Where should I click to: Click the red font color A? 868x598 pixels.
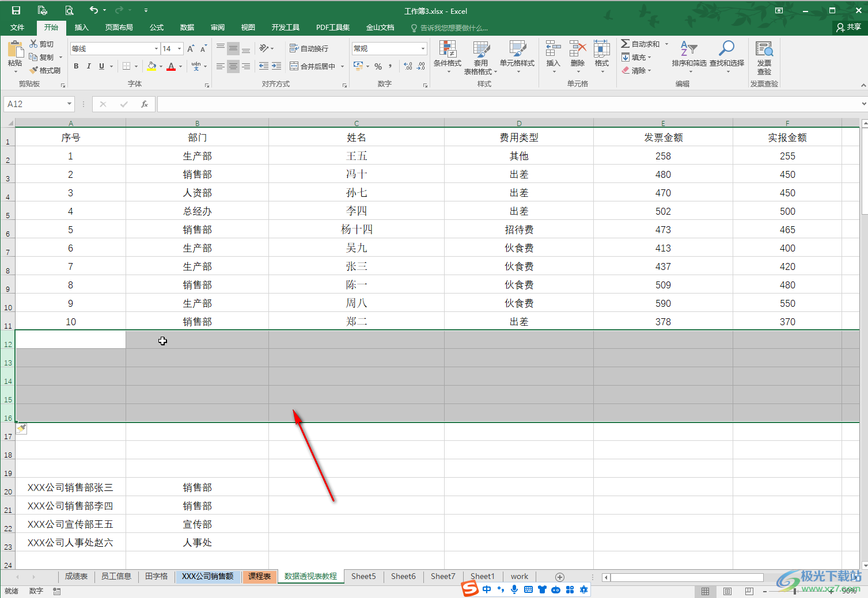tap(171, 66)
